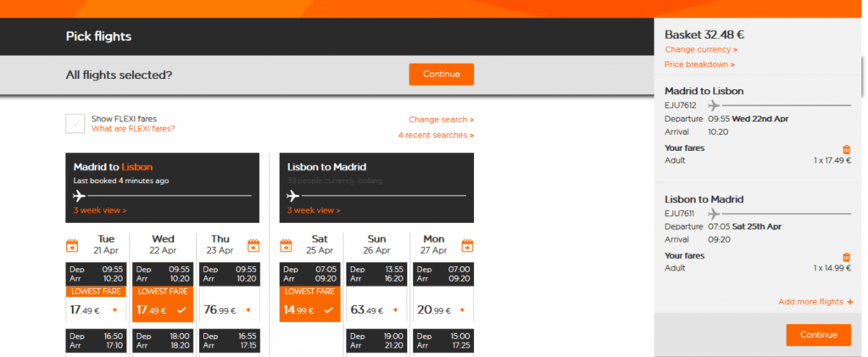Click calendar icon right of Thu 23 Apr
This screenshot has width=868, height=357.
click(x=253, y=246)
